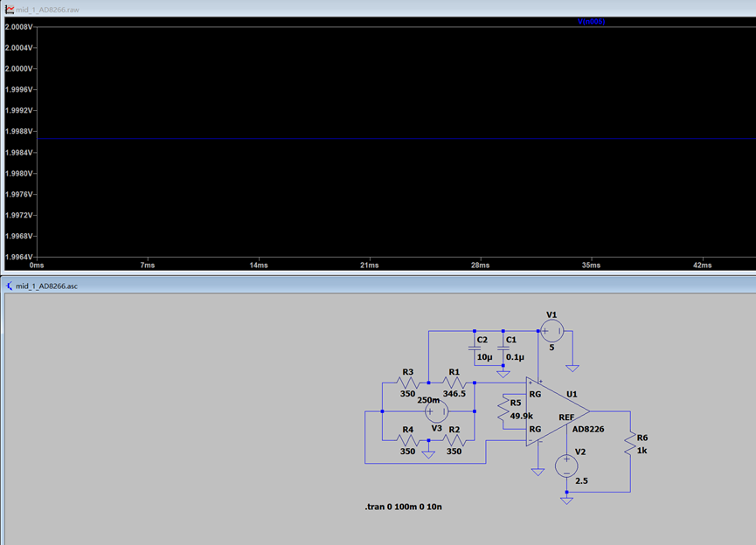Click the 346.5 value of R1
Screen dimensions: 756x545
click(x=454, y=394)
